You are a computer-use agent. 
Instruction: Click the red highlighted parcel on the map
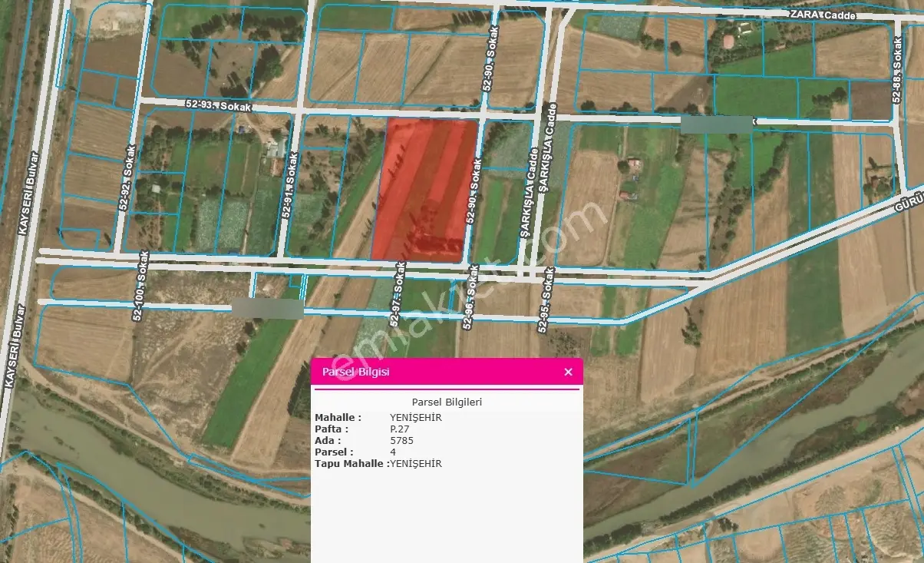424,189
